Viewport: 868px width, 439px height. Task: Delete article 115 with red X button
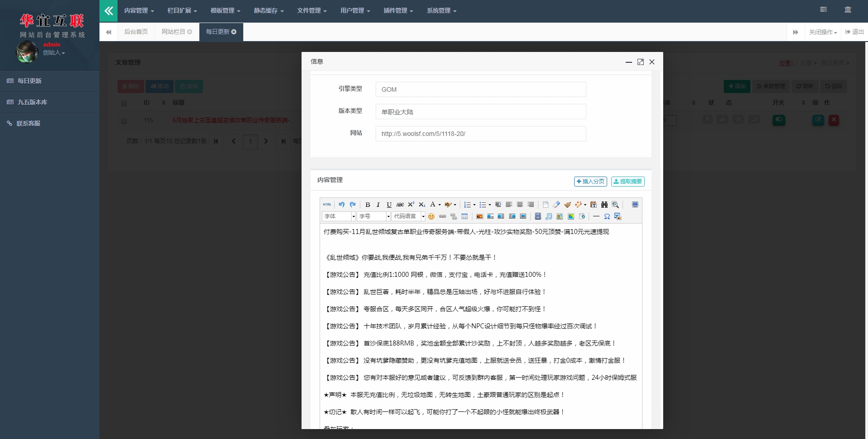[834, 120]
